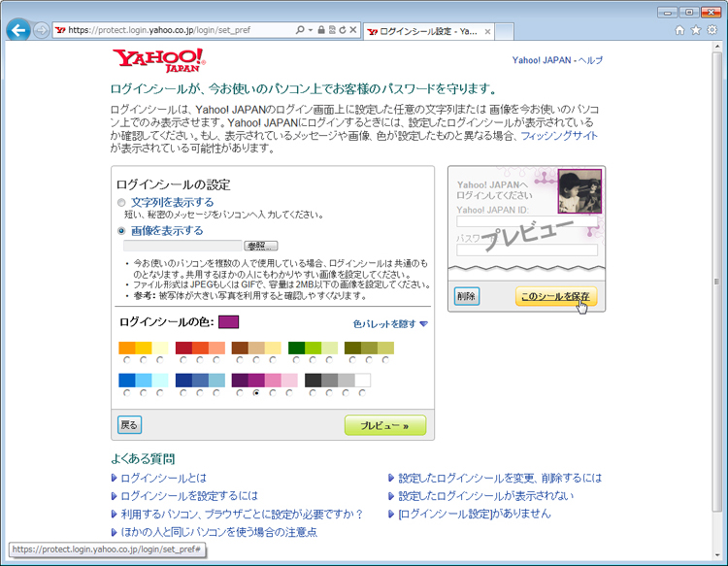Click the security lock icon in address bar

point(321,30)
